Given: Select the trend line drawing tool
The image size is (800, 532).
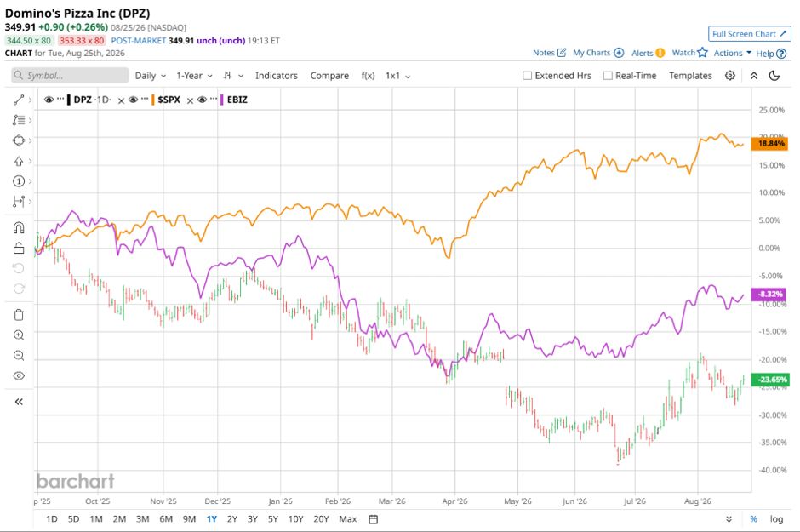Looking at the screenshot, I should coord(19,100).
